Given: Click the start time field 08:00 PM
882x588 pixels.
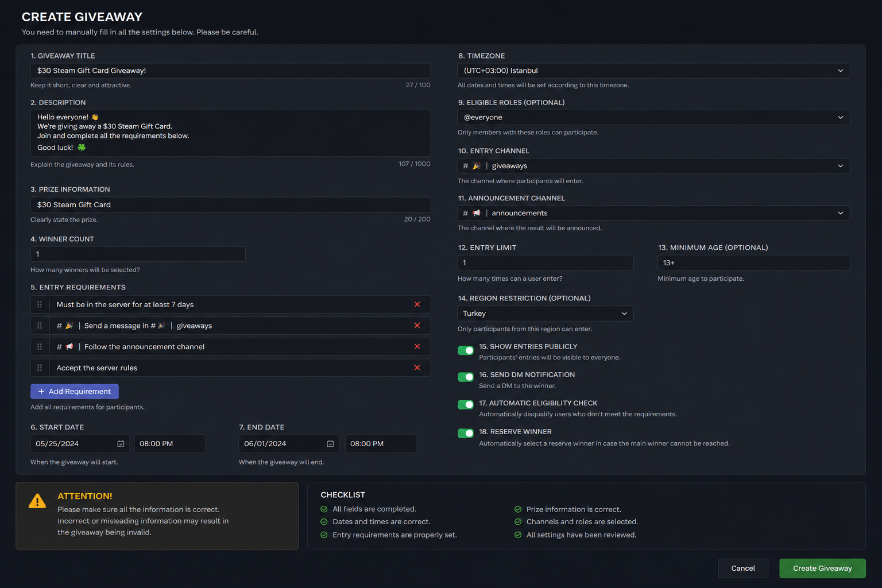Looking at the screenshot, I should (x=170, y=444).
